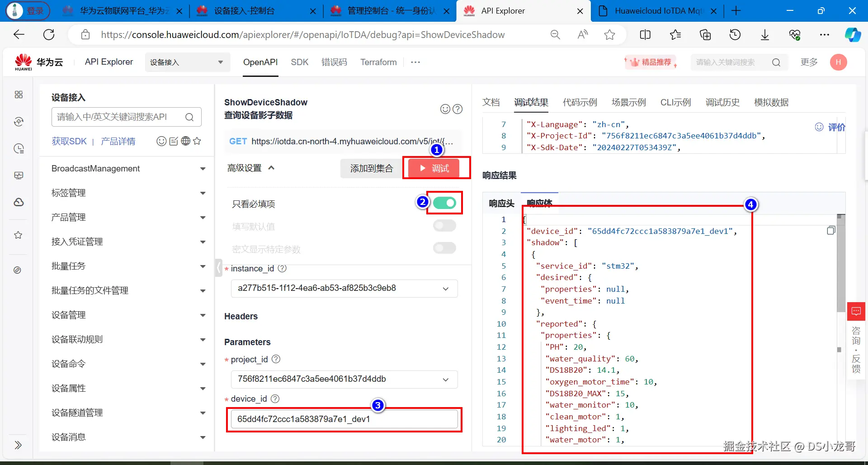This screenshot has height=465, width=868.
Task: Add page to favorites star
Action: click(x=609, y=35)
